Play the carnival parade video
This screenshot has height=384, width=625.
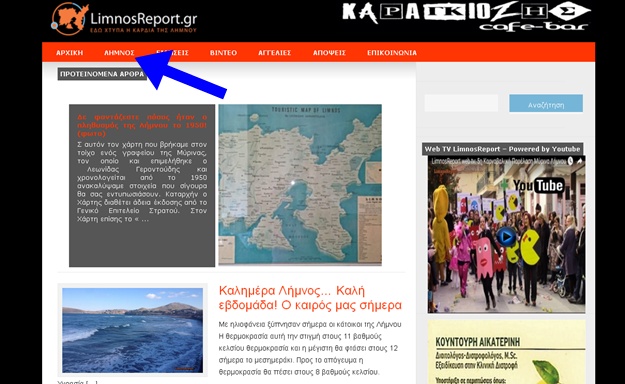(x=506, y=237)
